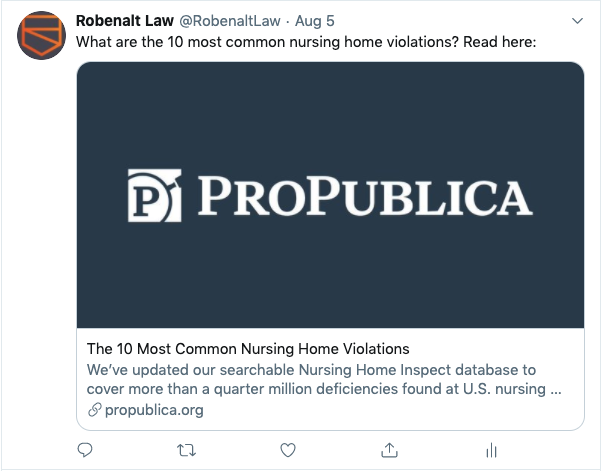
Task: Open the Robenalt Law profile avatar
Action: (41, 35)
